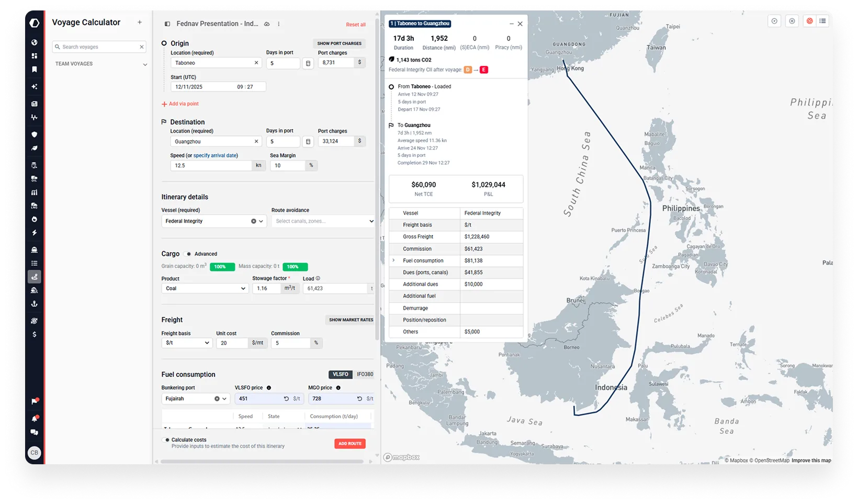Click the lightning icon in the sidebar
Viewport: 858px width, 504px height.
(34, 233)
